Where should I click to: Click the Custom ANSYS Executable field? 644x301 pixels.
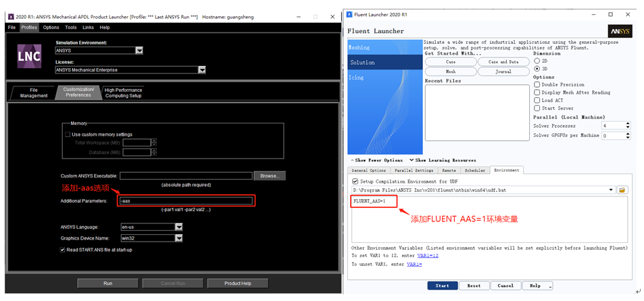click(186, 176)
